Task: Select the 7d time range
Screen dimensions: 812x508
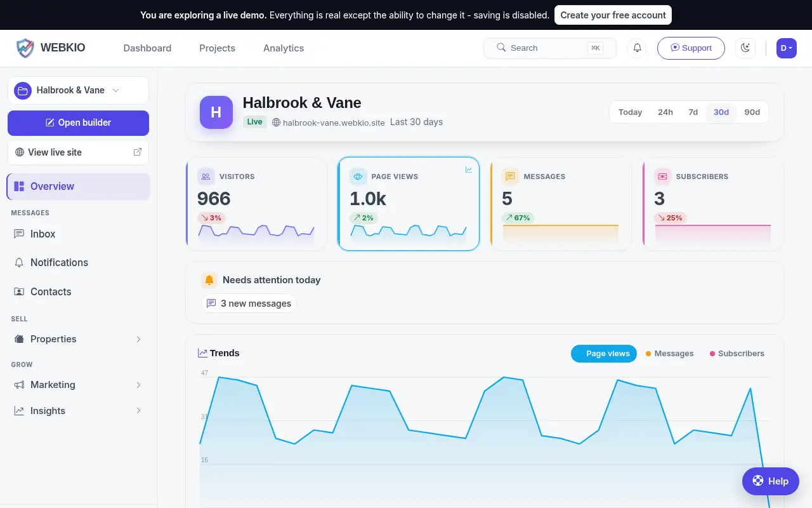Action: point(693,112)
